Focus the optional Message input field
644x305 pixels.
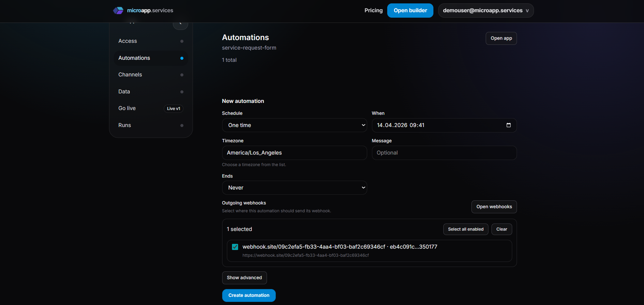pos(444,153)
